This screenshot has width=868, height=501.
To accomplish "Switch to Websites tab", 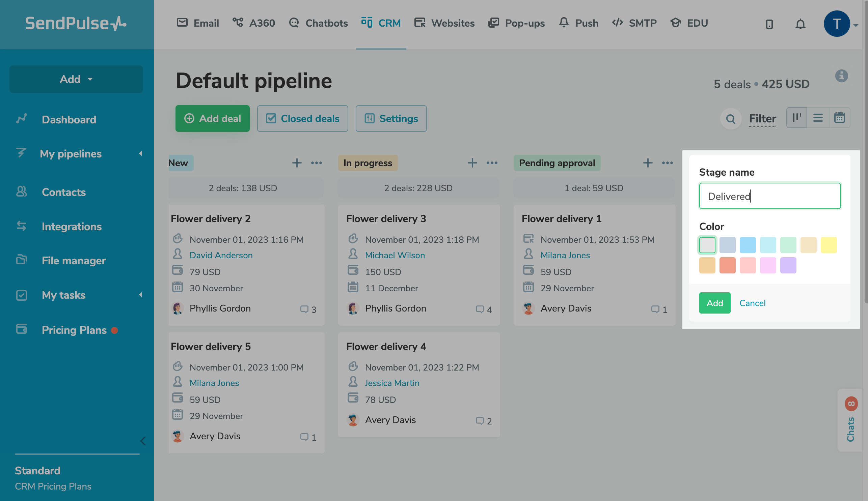I will pos(444,23).
